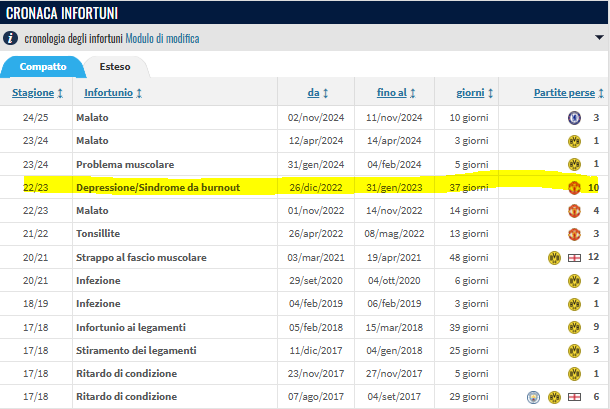This screenshot has width=610, height=409.
Task: Click the 21/22 season cell
Action: pyautogui.click(x=35, y=233)
